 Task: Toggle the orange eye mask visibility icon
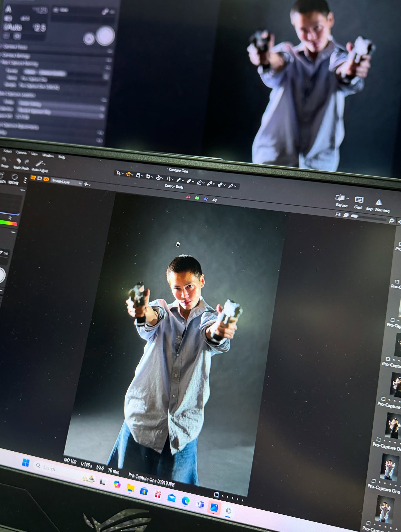pos(46,179)
